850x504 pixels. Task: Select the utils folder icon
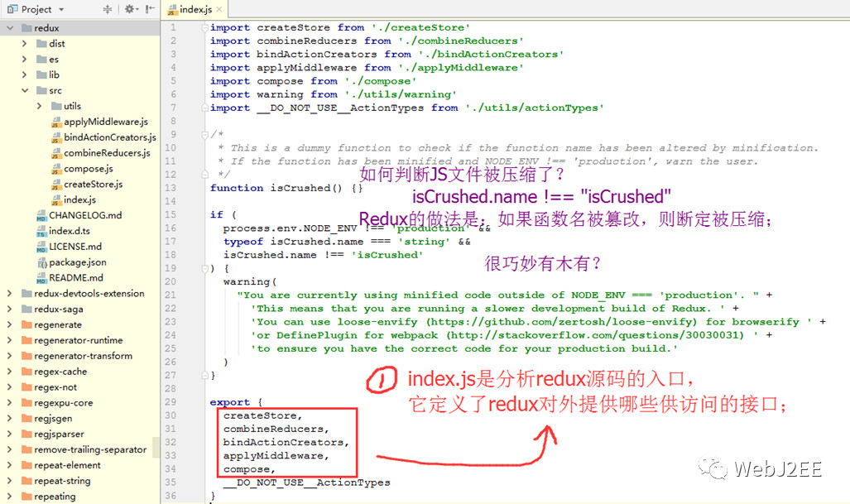coord(56,106)
